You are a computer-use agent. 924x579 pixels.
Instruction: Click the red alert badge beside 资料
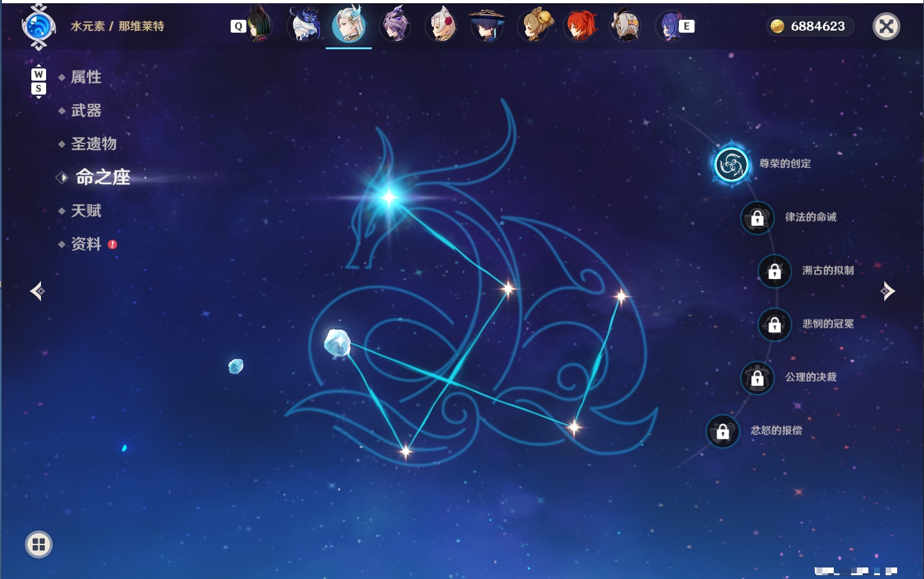[113, 244]
